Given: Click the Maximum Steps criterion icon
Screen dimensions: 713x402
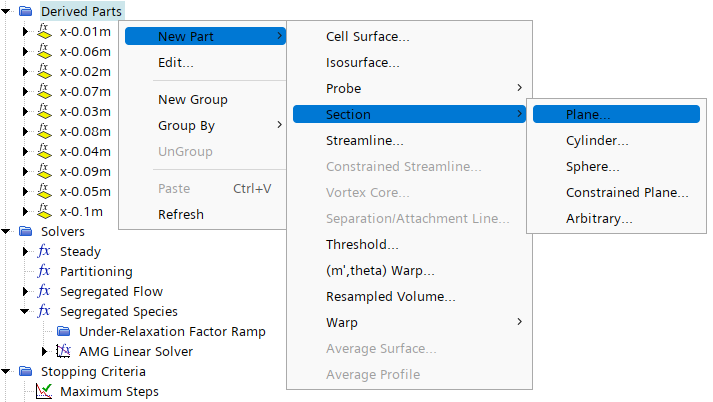Looking at the screenshot, I should point(43,391).
